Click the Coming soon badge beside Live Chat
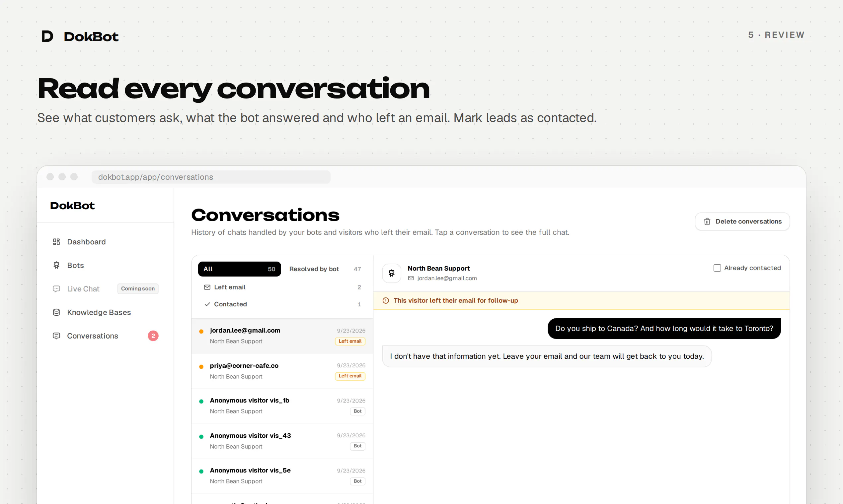This screenshot has width=843, height=504. (138, 289)
